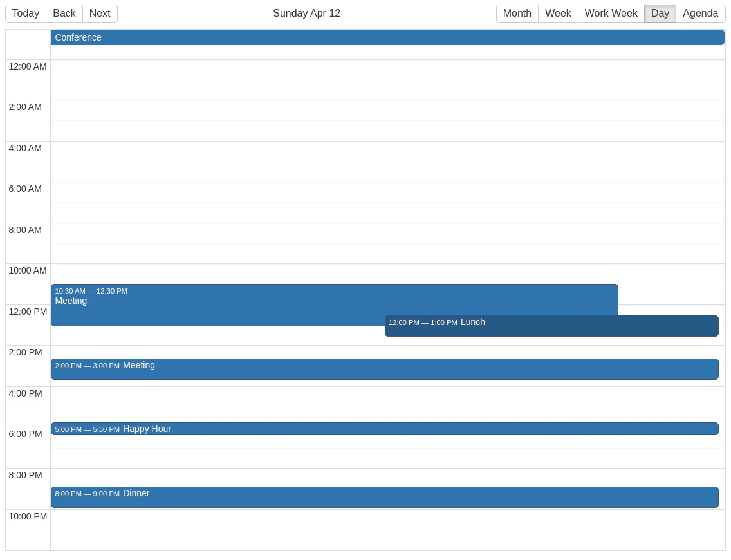Click the 2:00 PM time label
Image resolution: width=731 pixels, height=560 pixels.
[25, 352]
